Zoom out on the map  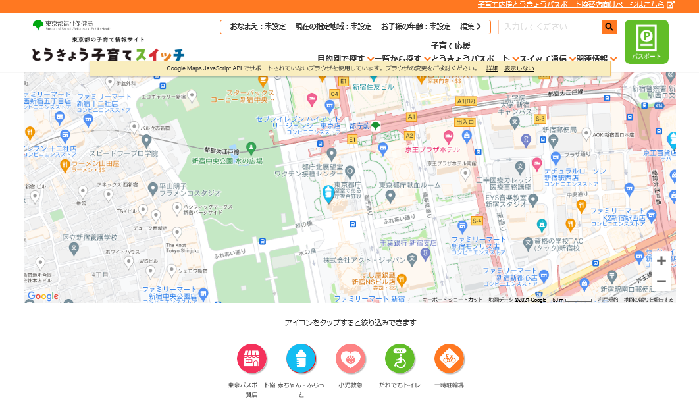661,281
